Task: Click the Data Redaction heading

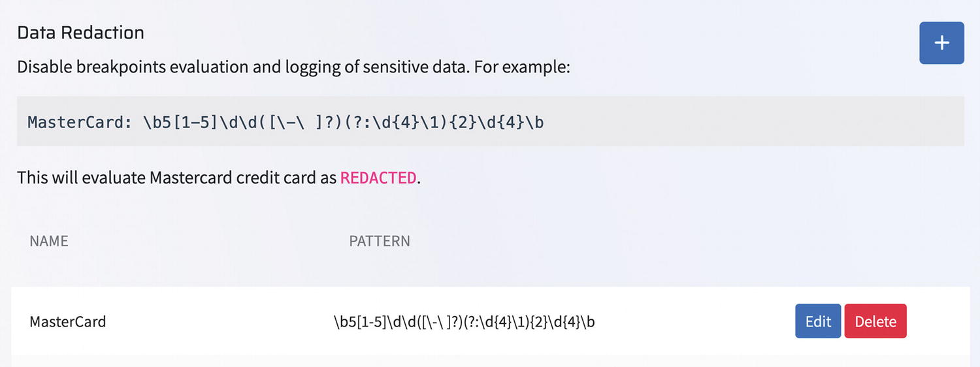Action: tap(80, 33)
